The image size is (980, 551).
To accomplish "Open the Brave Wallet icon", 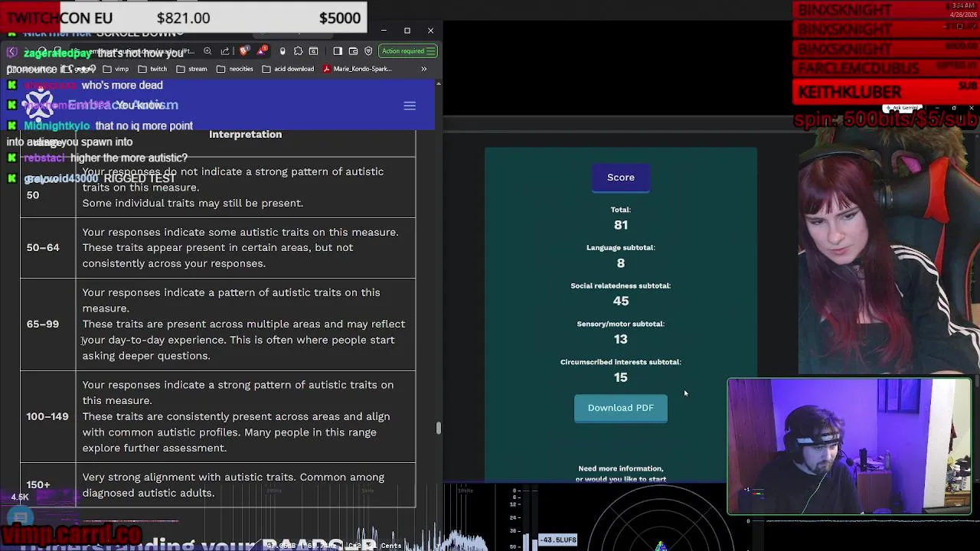I will (x=353, y=51).
